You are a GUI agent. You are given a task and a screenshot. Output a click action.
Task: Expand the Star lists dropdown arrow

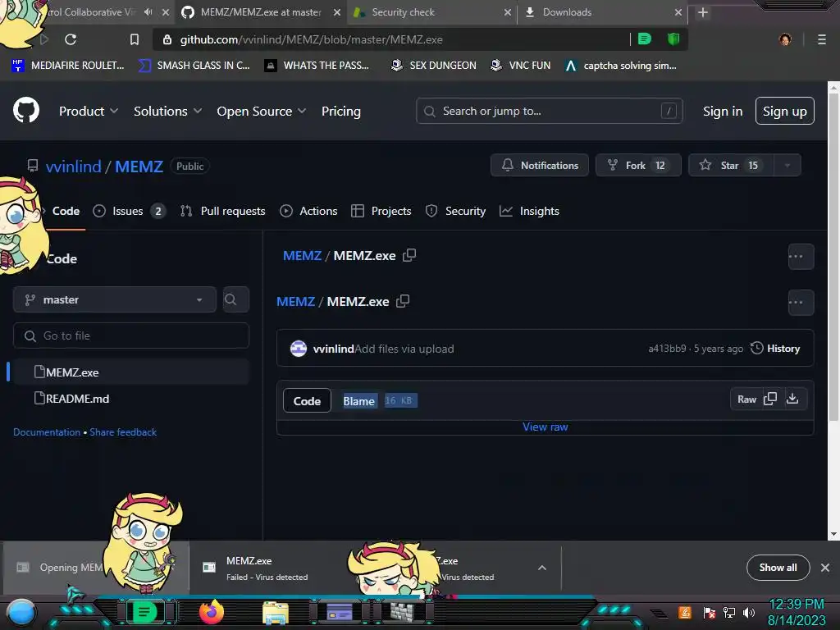pos(787,166)
